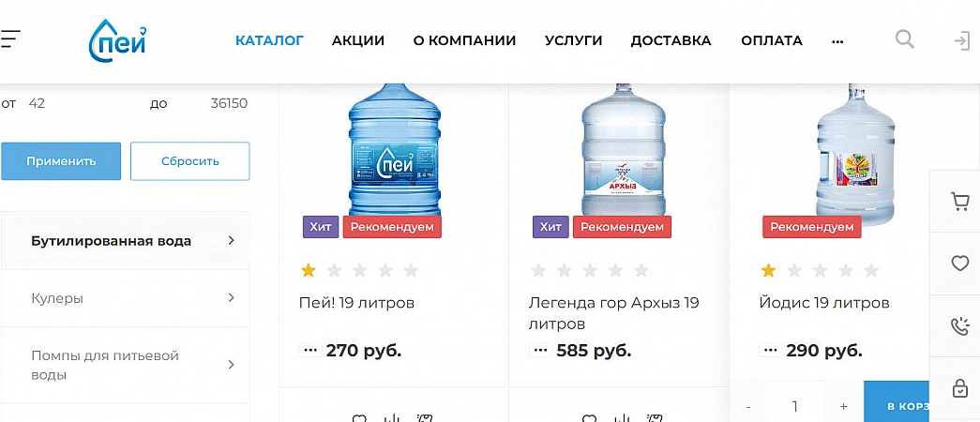Expand the Бутилированная вода category
980x422 pixels.
[231, 241]
